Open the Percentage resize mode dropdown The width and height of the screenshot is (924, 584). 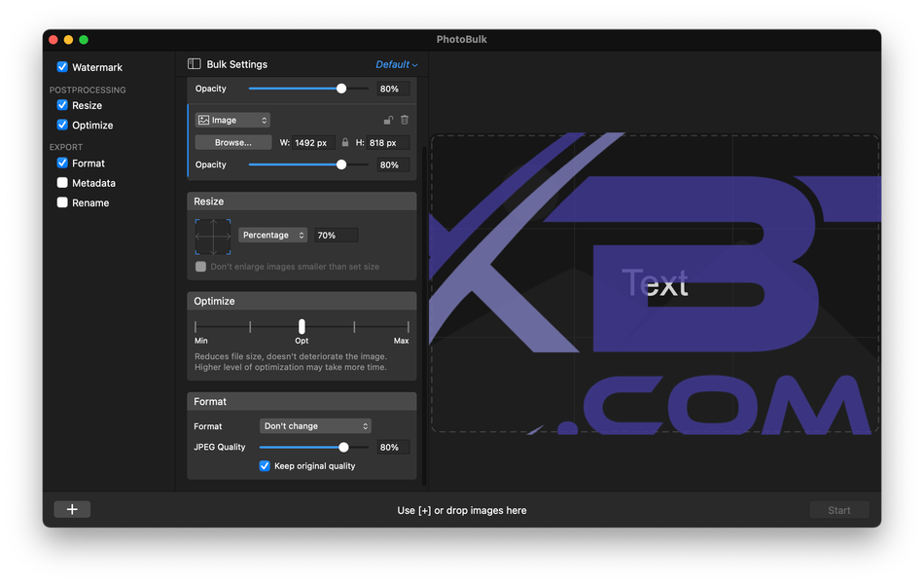(273, 235)
